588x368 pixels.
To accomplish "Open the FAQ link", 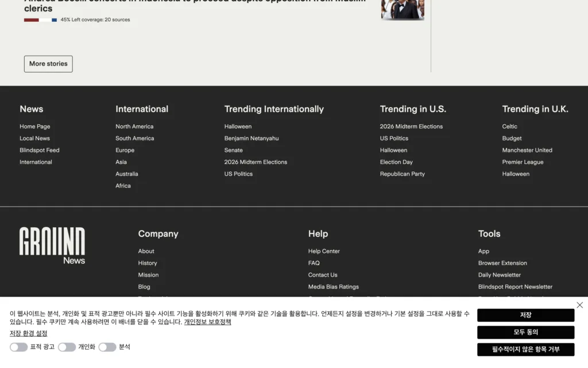I will (314, 263).
